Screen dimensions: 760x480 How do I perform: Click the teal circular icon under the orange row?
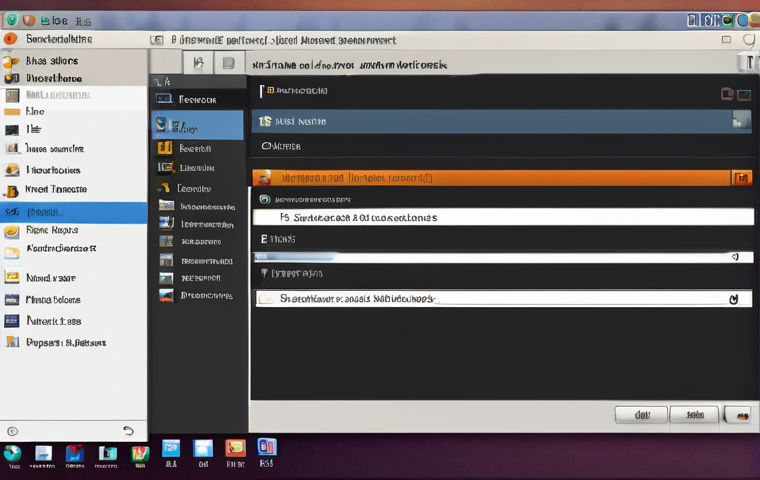[265, 199]
